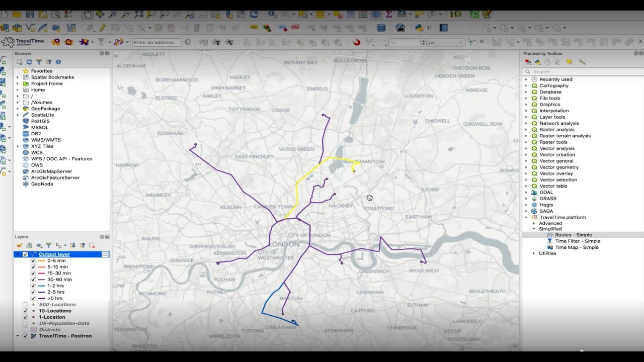Expand the Utilities subgroup

pos(534,253)
